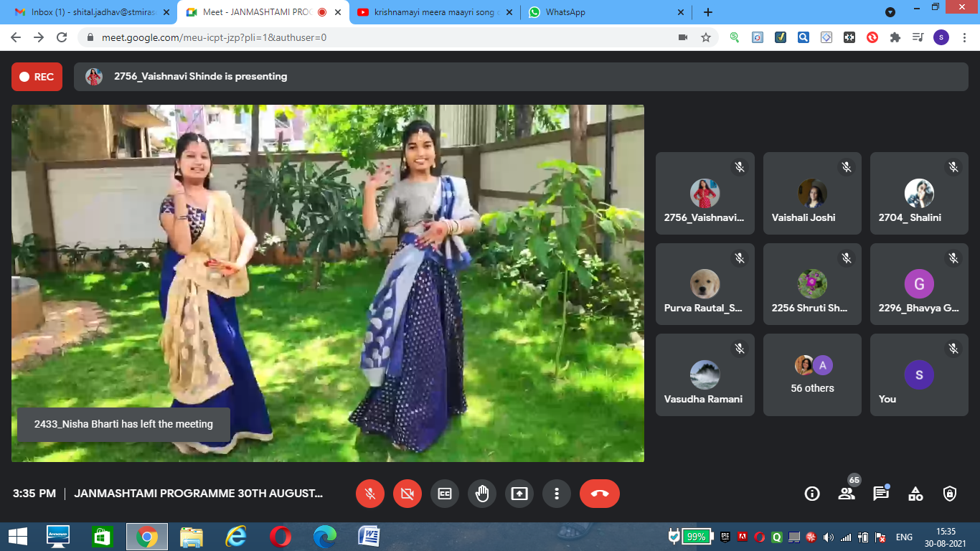This screenshot has width=980, height=551.
Task: Click the red leave call button
Action: [x=599, y=494]
